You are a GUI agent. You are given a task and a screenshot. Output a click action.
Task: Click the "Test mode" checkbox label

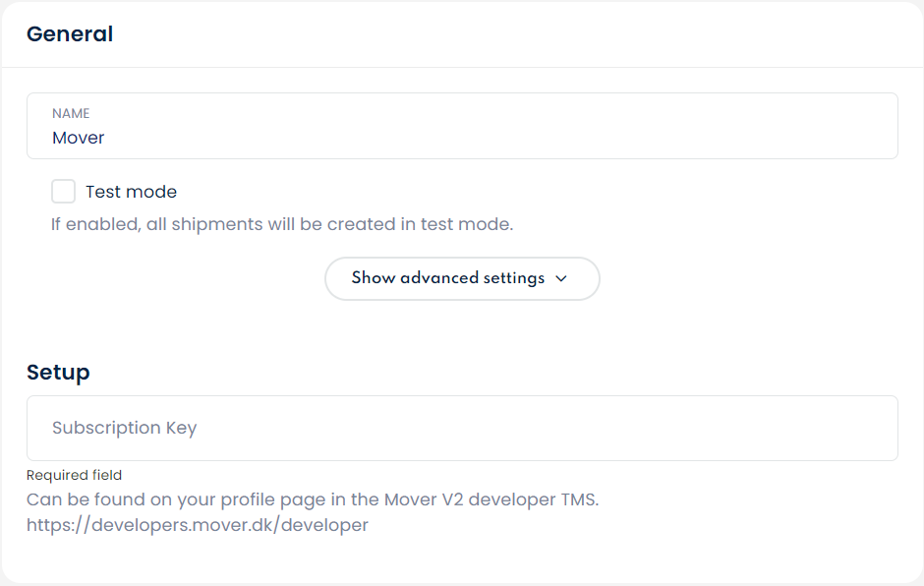[x=131, y=192]
